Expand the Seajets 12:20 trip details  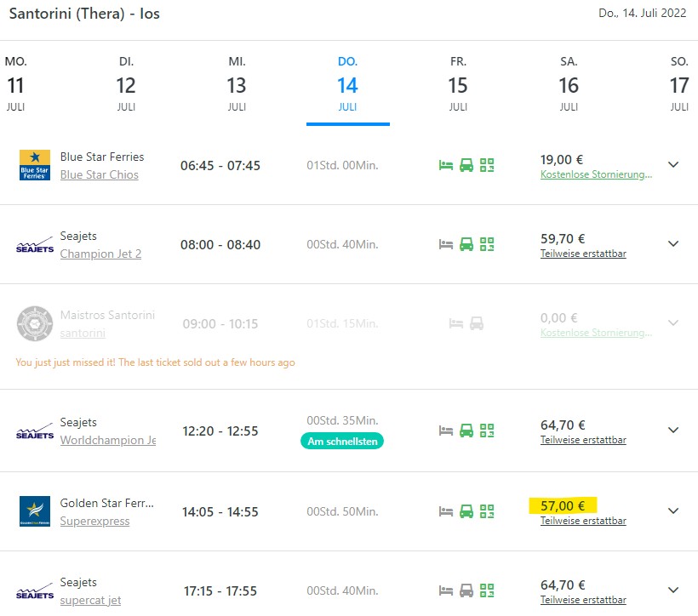tap(673, 430)
